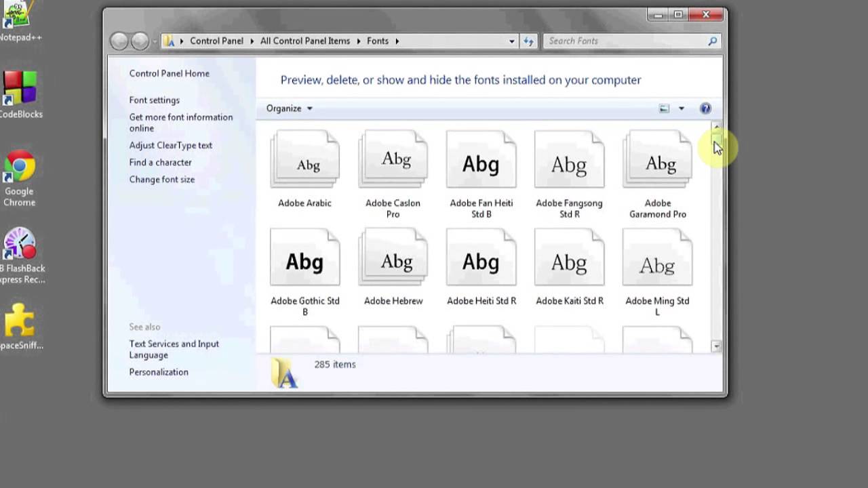Open Help with the question mark icon
868x488 pixels.
(x=705, y=108)
